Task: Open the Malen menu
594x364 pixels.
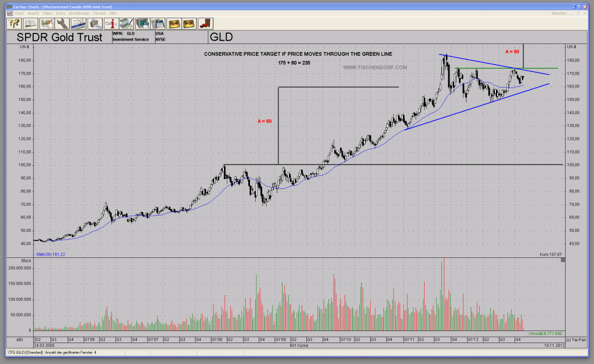Action: (x=48, y=13)
